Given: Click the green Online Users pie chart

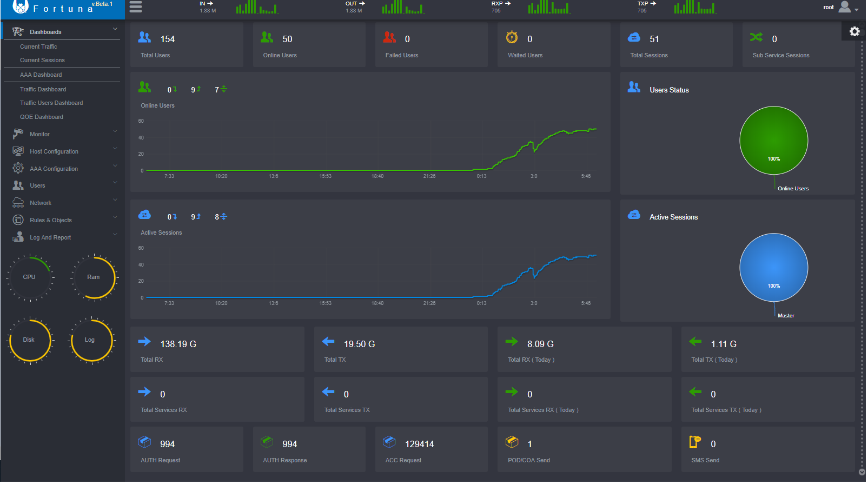Looking at the screenshot, I should click(x=773, y=141).
